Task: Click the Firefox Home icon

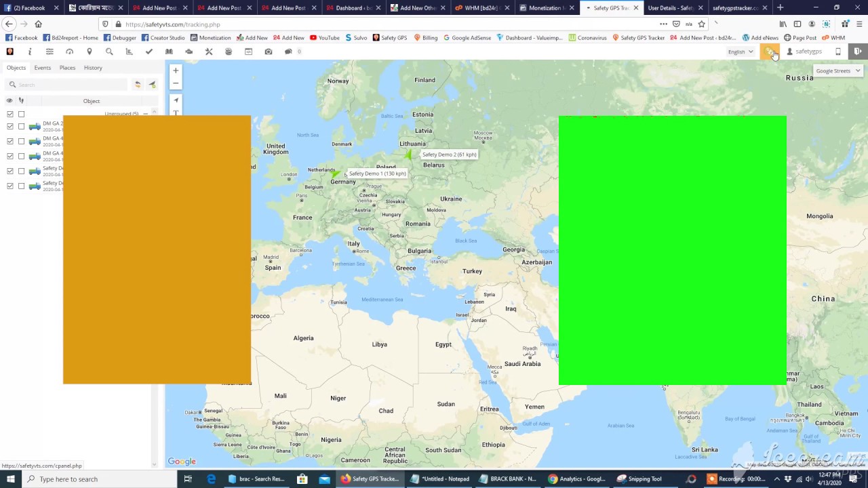Action: click(39, 24)
